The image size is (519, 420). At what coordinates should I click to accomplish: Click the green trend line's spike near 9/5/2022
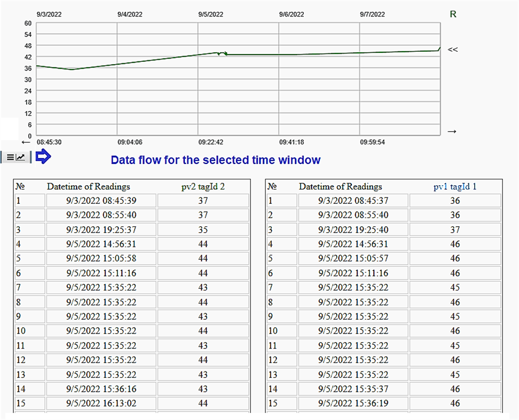point(222,53)
